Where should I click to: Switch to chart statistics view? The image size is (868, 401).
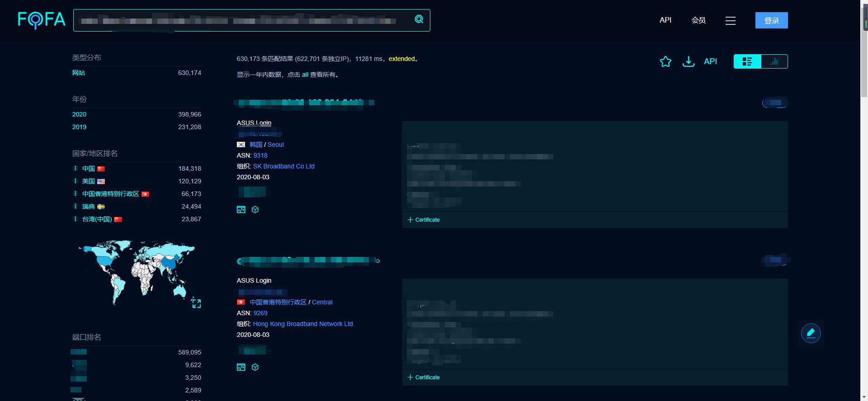click(774, 61)
